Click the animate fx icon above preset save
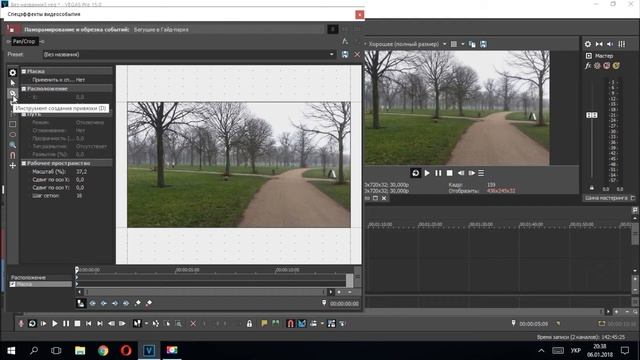This screenshot has height=360, width=640. (345, 41)
